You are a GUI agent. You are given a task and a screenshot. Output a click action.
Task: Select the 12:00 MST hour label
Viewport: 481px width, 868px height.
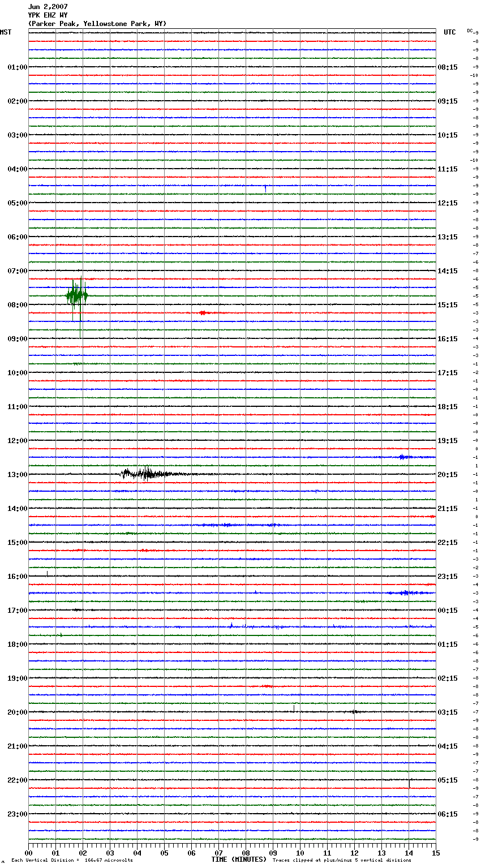click(x=18, y=441)
